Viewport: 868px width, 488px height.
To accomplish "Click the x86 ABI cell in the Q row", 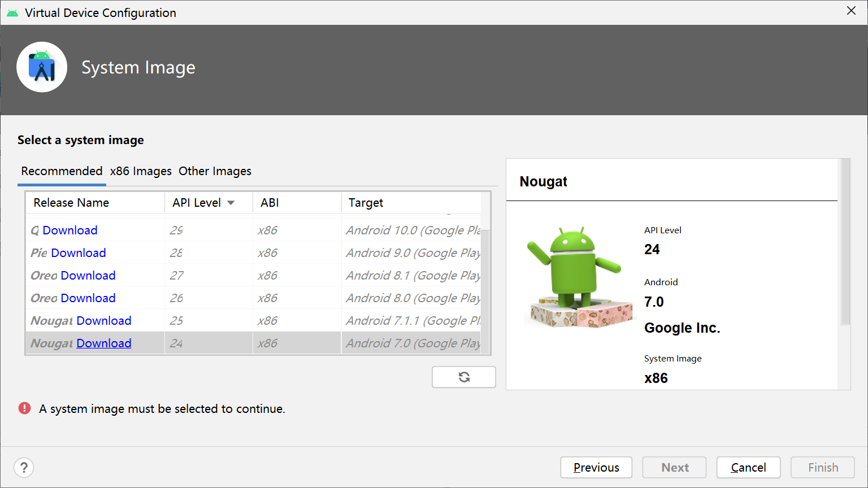I will point(297,230).
